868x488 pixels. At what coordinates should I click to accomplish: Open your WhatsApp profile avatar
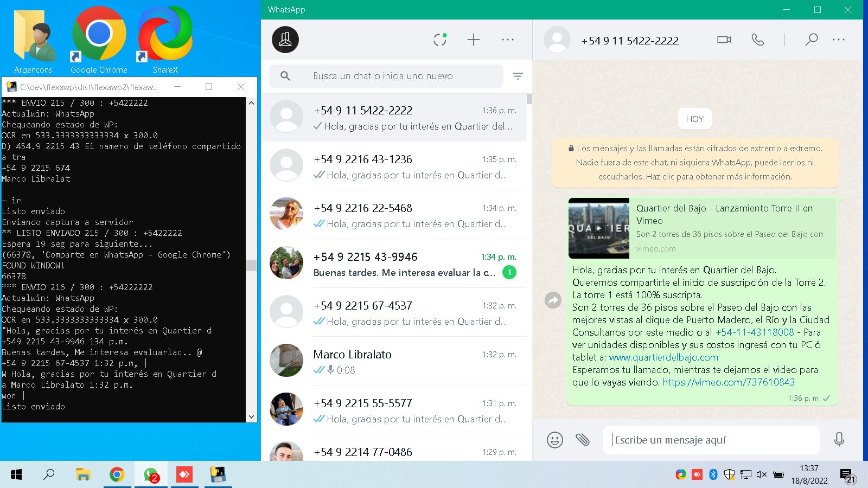(285, 40)
